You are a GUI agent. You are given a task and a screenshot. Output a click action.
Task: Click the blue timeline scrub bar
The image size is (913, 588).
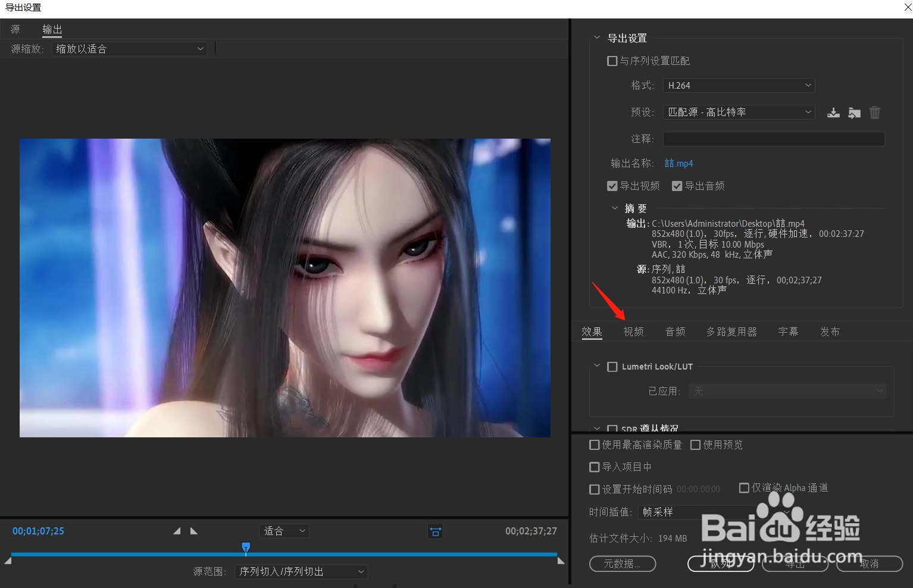(x=284, y=555)
